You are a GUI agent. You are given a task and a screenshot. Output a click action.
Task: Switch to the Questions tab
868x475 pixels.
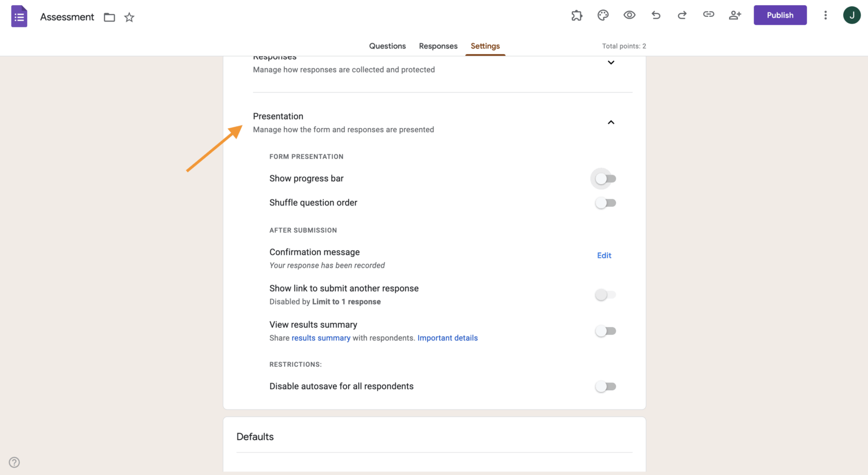point(387,46)
